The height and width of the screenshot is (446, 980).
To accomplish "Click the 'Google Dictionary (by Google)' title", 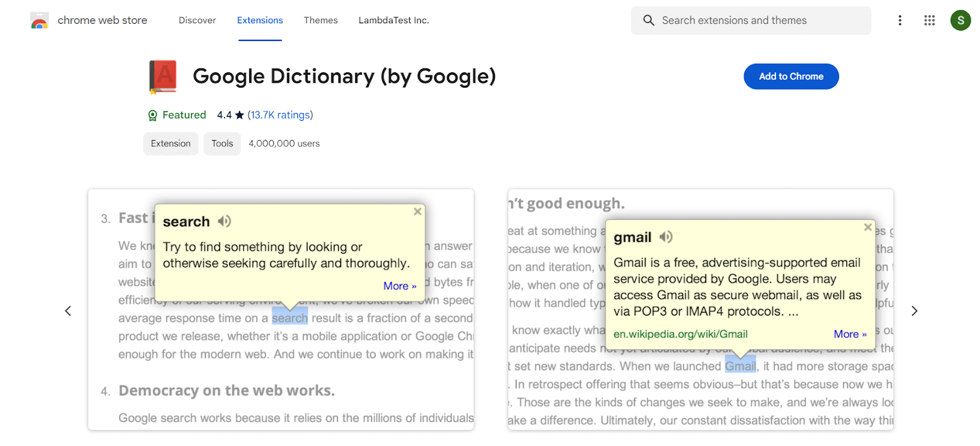I will [x=344, y=77].
